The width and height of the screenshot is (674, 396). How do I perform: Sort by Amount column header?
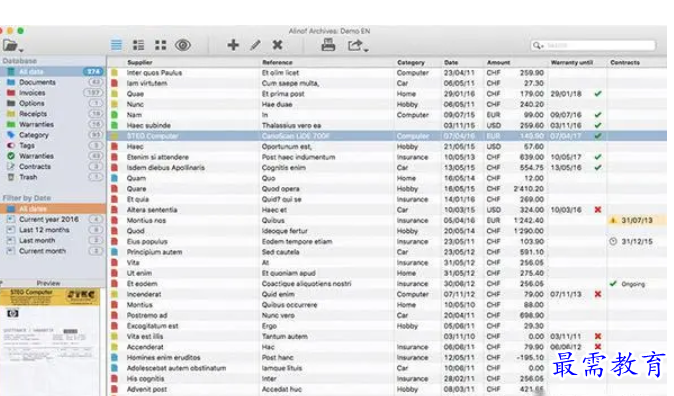point(498,62)
